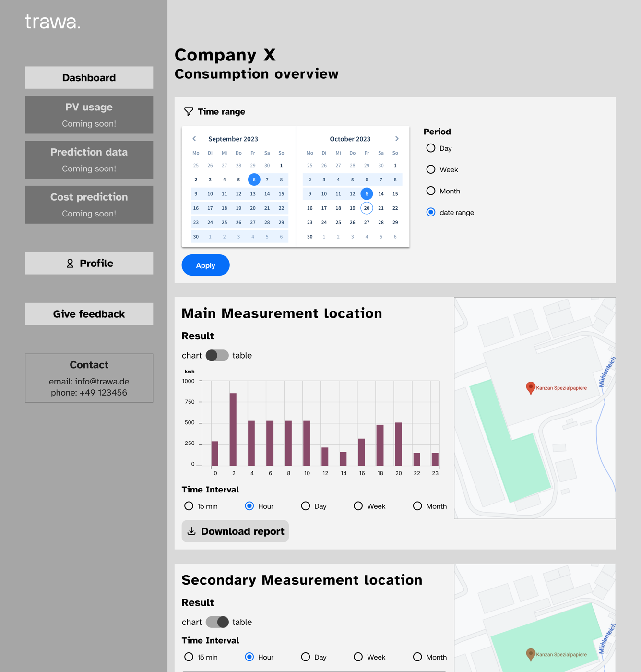Click the chart bar at hour 14
This screenshot has width=641, height=672.
(343, 459)
